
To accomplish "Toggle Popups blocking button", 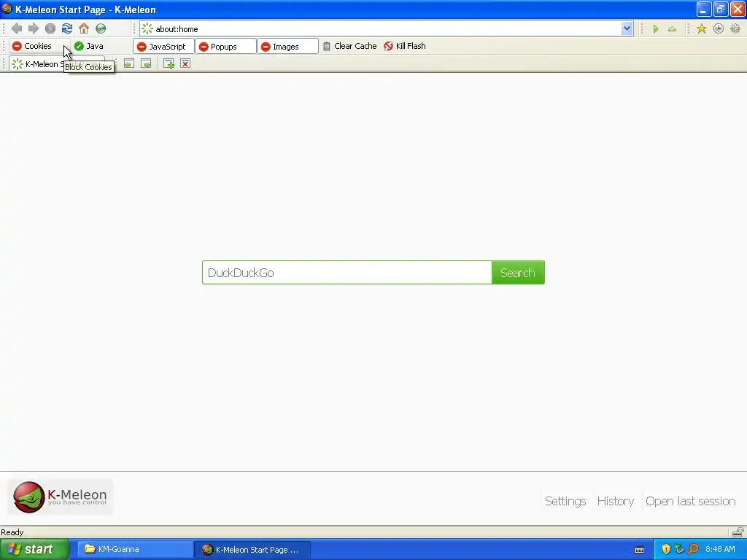I will 225,46.
